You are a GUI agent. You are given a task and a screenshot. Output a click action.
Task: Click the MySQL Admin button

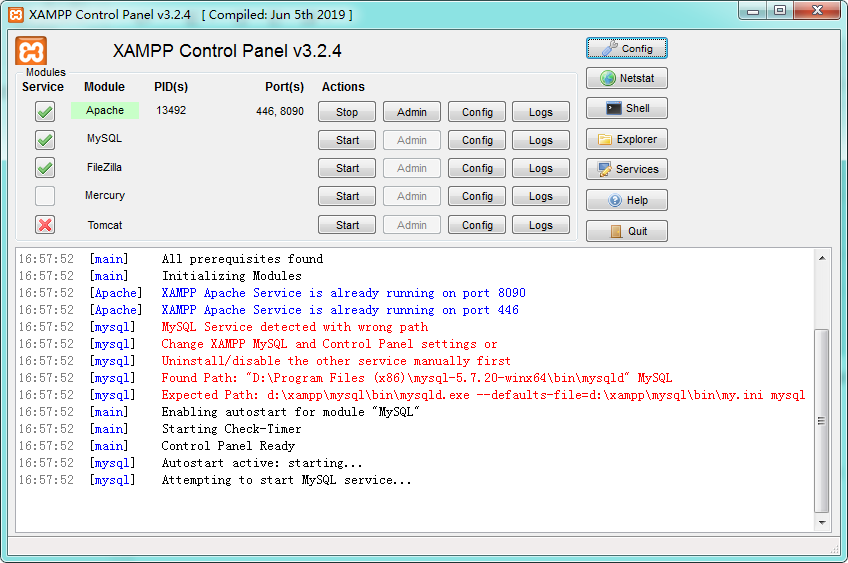tap(412, 140)
